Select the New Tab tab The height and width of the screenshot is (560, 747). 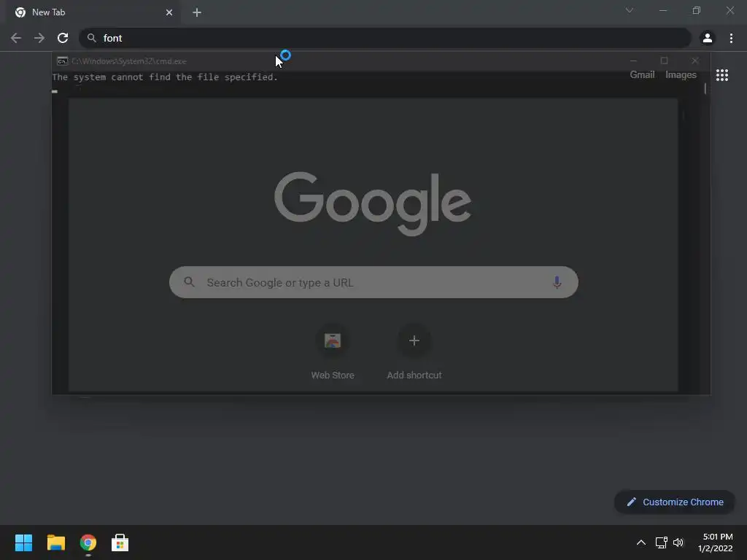[94, 12]
